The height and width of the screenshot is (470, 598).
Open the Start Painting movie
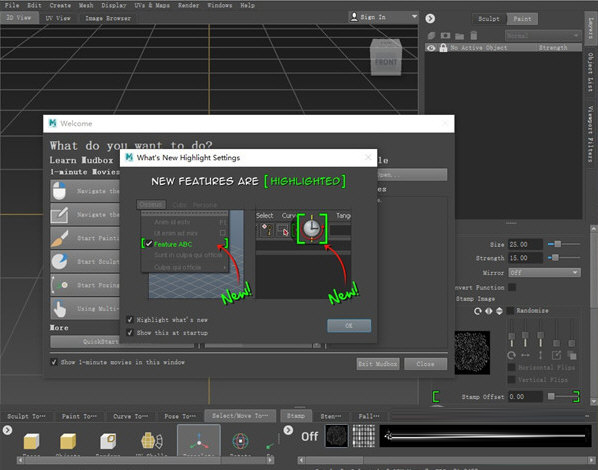(x=85, y=238)
